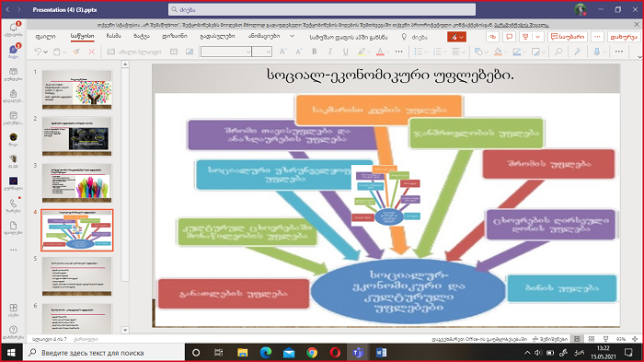
Task: Click the Conversation button at top right
Action: pos(568,37)
